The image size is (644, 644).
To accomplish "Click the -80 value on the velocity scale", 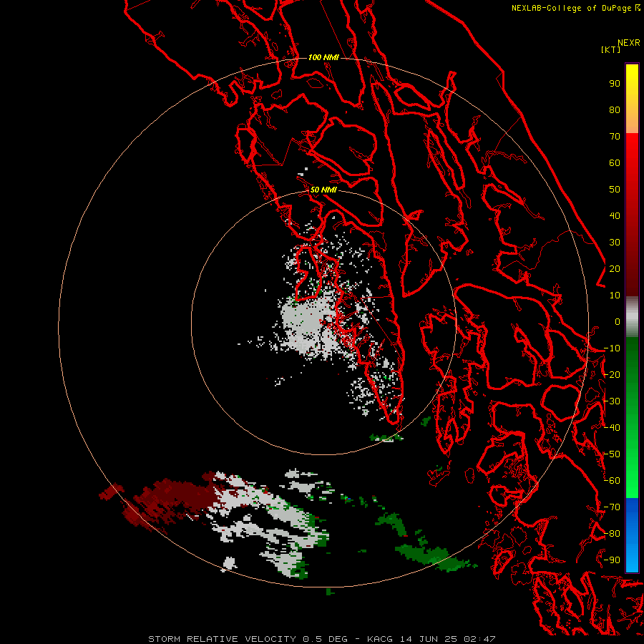I will click(612, 534).
